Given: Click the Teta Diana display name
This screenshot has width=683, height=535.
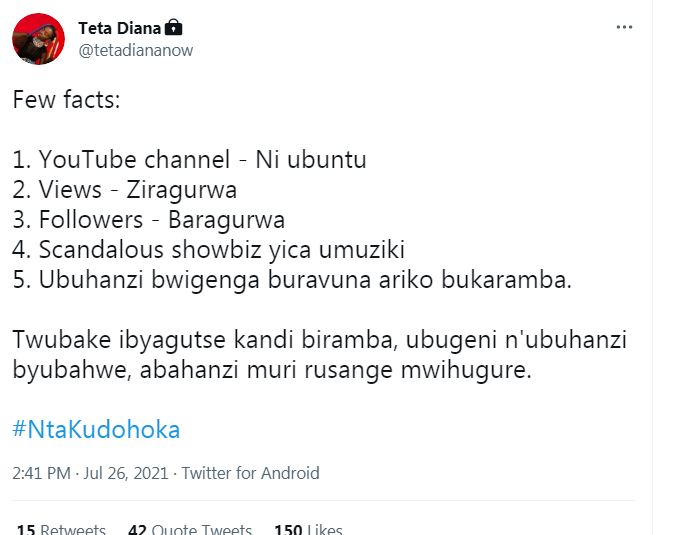Looking at the screenshot, I should click(x=119, y=27).
